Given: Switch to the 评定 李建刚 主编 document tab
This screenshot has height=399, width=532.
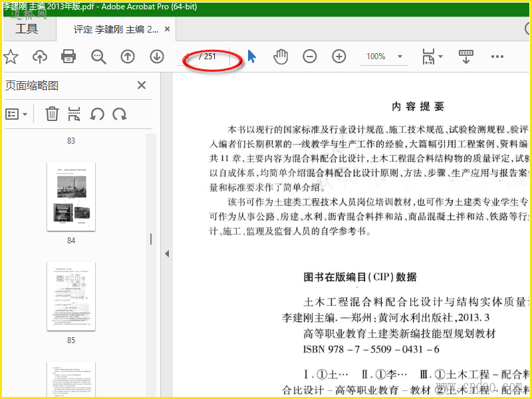Looking at the screenshot, I should [x=116, y=29].
